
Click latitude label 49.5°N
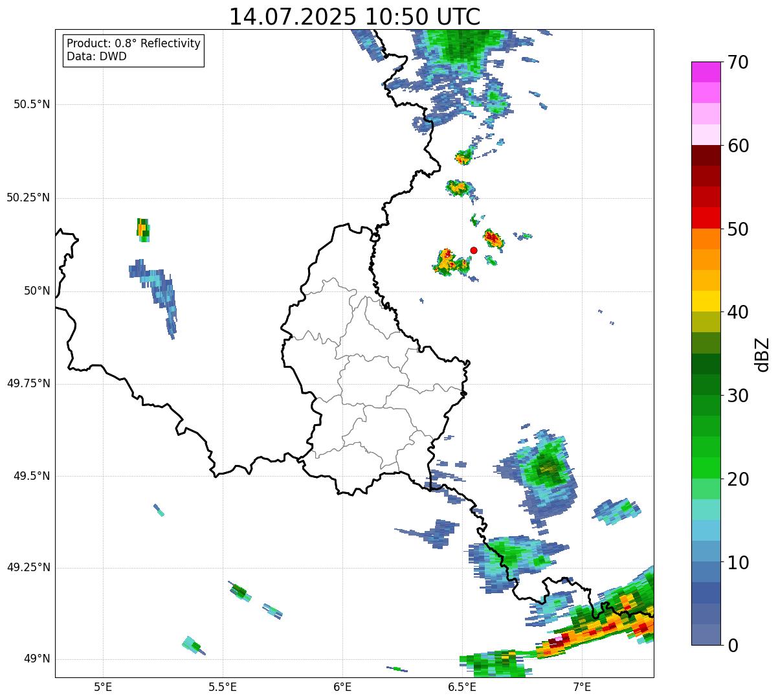(32, 476)
